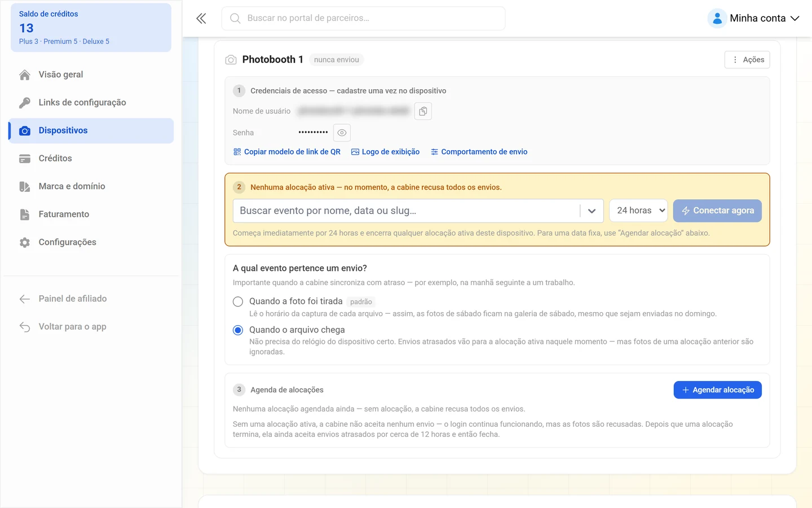The image size is (812, 508).
Task: Click the 'padrão' label tag
Action: 361,302
